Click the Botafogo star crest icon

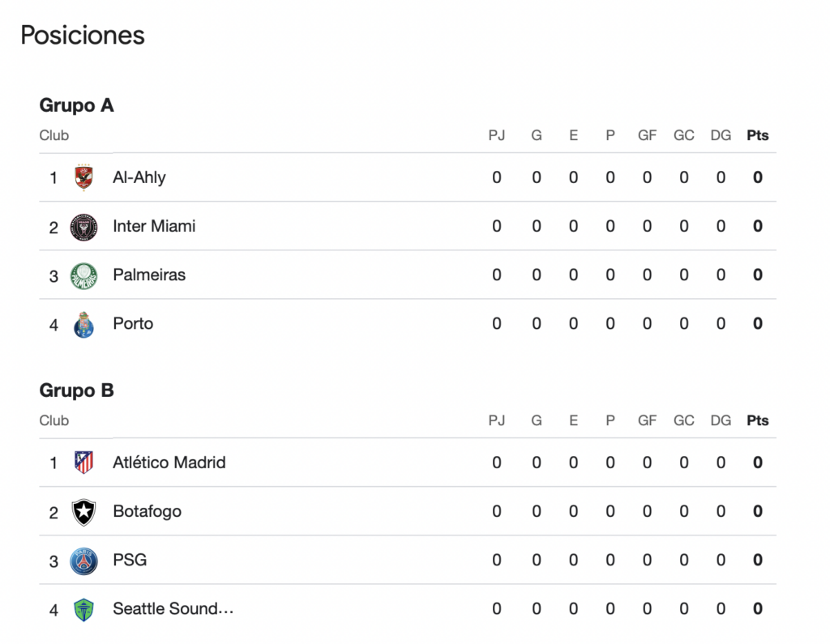point(83,512)
